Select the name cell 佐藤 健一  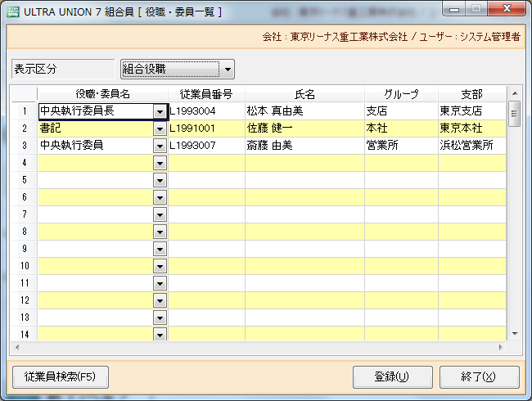304,128
